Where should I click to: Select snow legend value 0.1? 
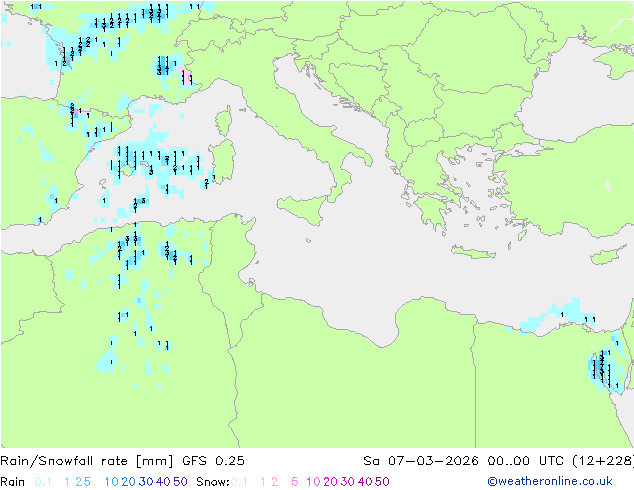click(x=239, y=482)
